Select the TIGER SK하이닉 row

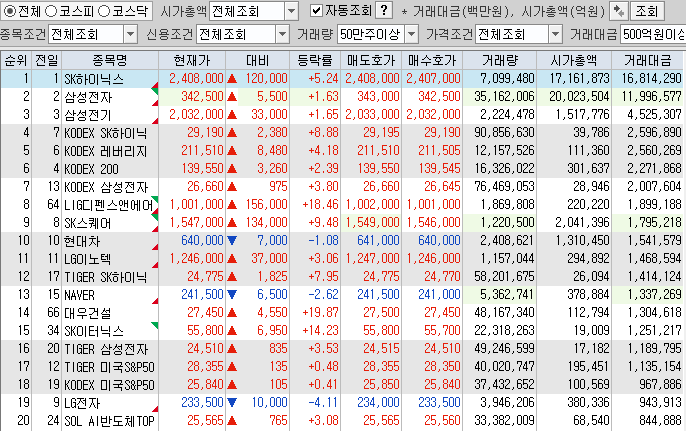point(343,277)
